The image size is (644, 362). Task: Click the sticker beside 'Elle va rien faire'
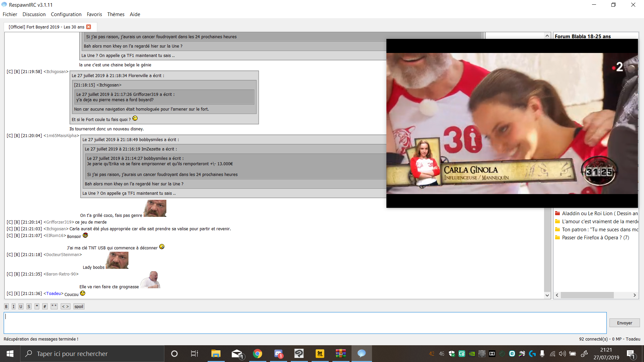[150, 280]
